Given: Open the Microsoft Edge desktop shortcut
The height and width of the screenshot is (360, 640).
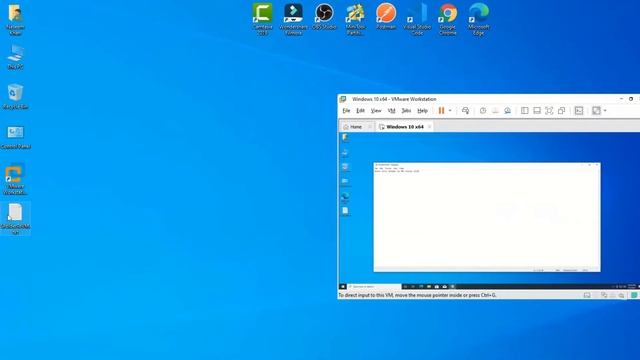Looking at the screenshot, I should point(479,19).
